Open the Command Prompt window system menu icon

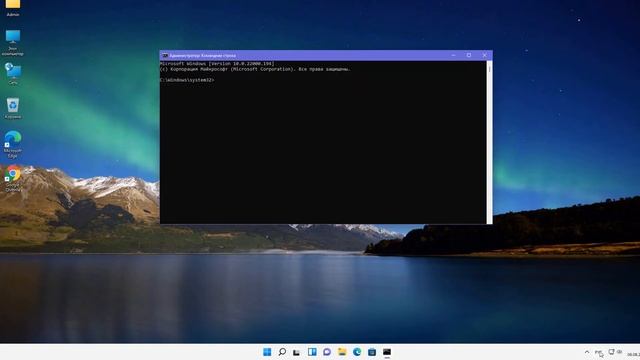tap(165, 56)
